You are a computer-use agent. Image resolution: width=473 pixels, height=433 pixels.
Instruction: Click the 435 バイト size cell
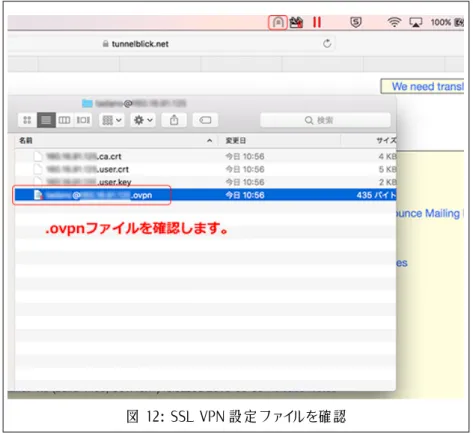click(376, 195)
